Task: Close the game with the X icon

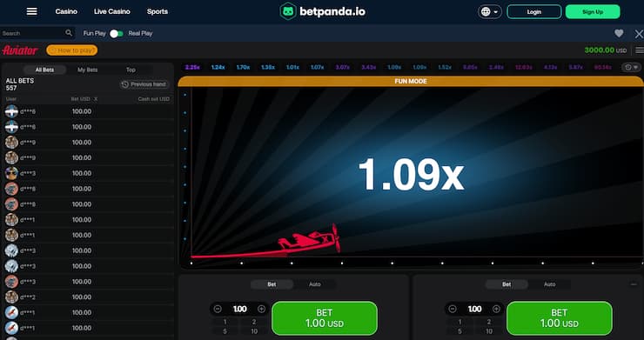Action: (x=639, y=34)
